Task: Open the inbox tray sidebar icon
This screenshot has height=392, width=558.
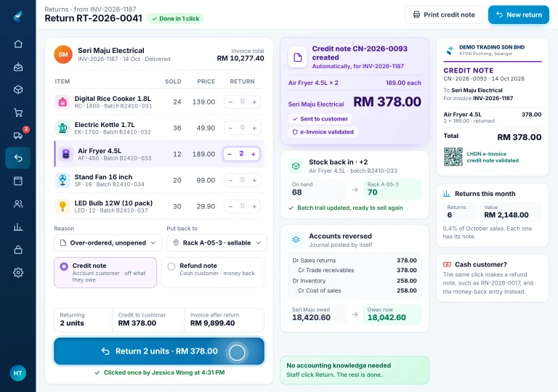Action: pyautogui.click(x=18, y=67)
